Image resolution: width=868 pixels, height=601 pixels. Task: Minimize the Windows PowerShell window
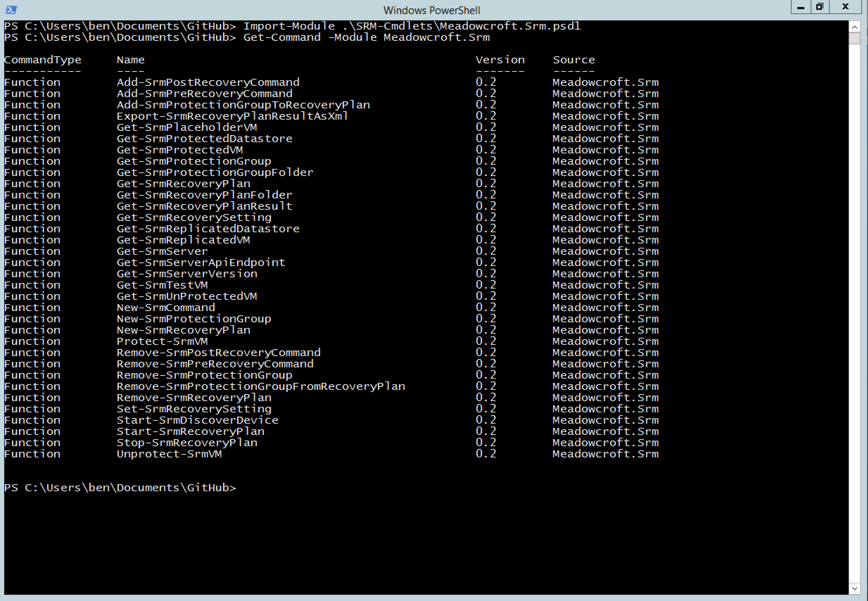click(x=800, y=7)
